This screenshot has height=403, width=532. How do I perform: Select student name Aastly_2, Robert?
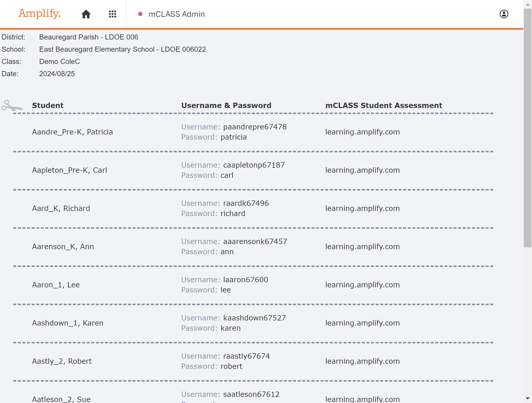click(62, 361)
